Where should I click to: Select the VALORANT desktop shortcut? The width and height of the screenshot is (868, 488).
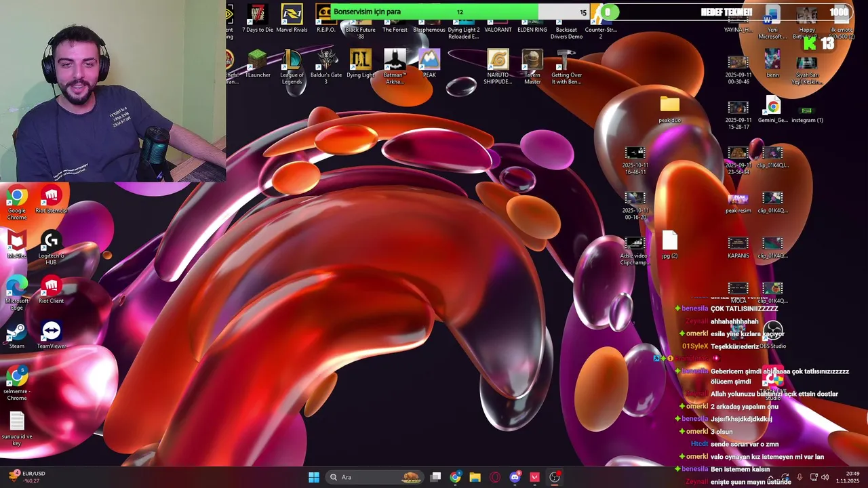498,19
